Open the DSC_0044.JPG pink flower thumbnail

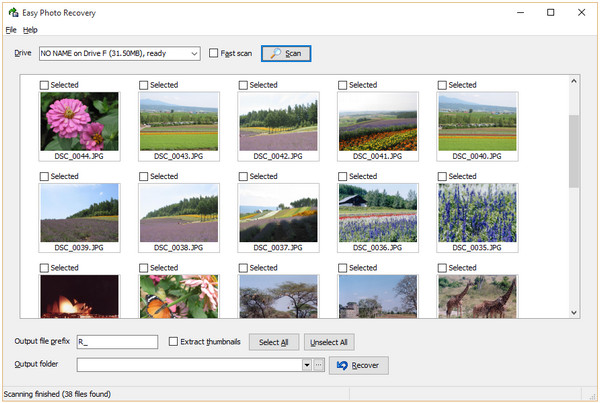[x=79, y=121]
